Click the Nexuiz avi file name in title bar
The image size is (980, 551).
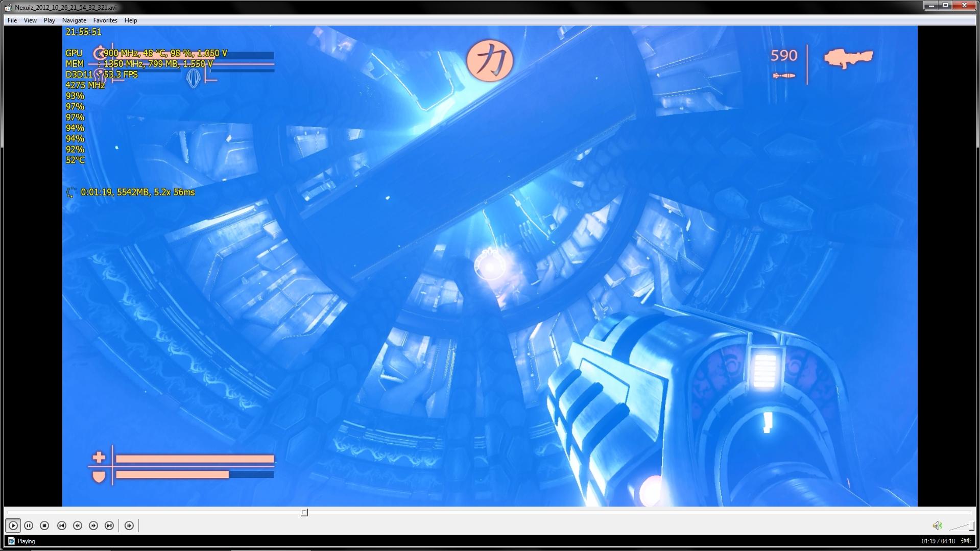pos(65,7)
